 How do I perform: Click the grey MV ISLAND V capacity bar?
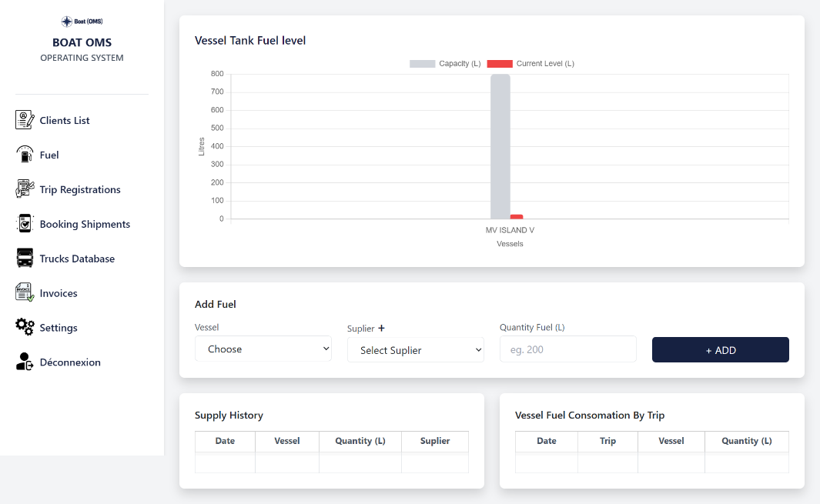[500, 146]
